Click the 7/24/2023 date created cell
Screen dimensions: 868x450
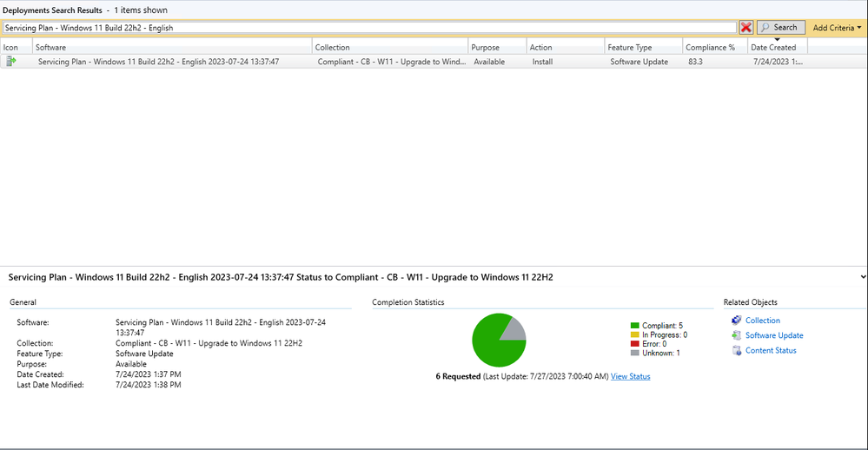click(x=778, y=62)
